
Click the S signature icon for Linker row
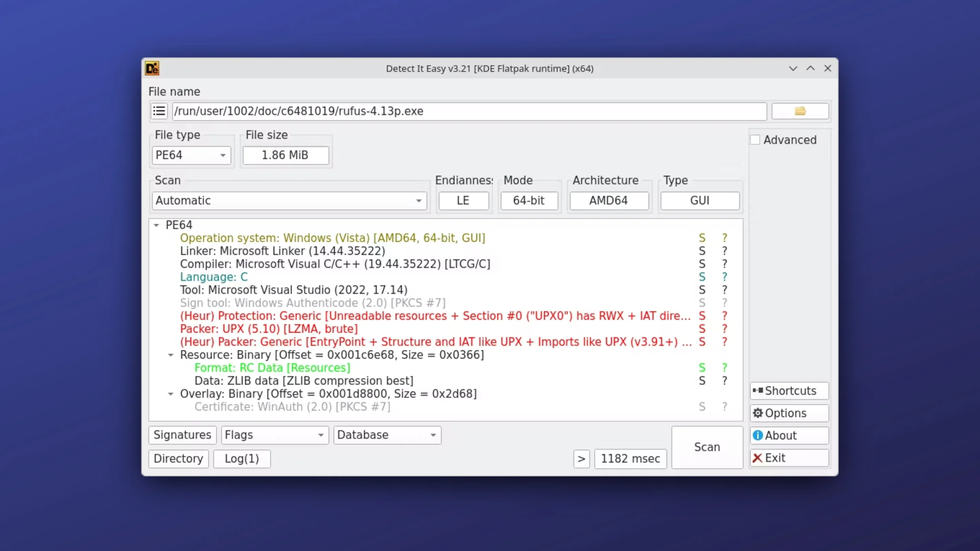pyautogui.click(x=702, y=251)
